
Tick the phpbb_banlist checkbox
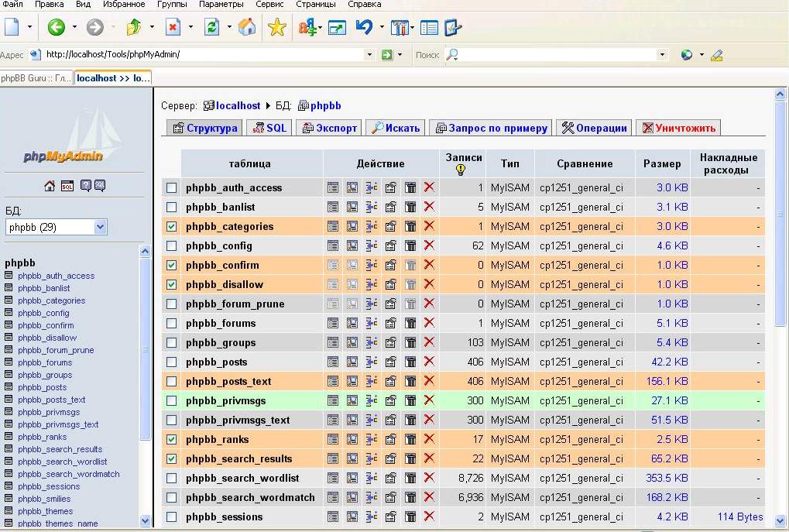coord(172,207)
